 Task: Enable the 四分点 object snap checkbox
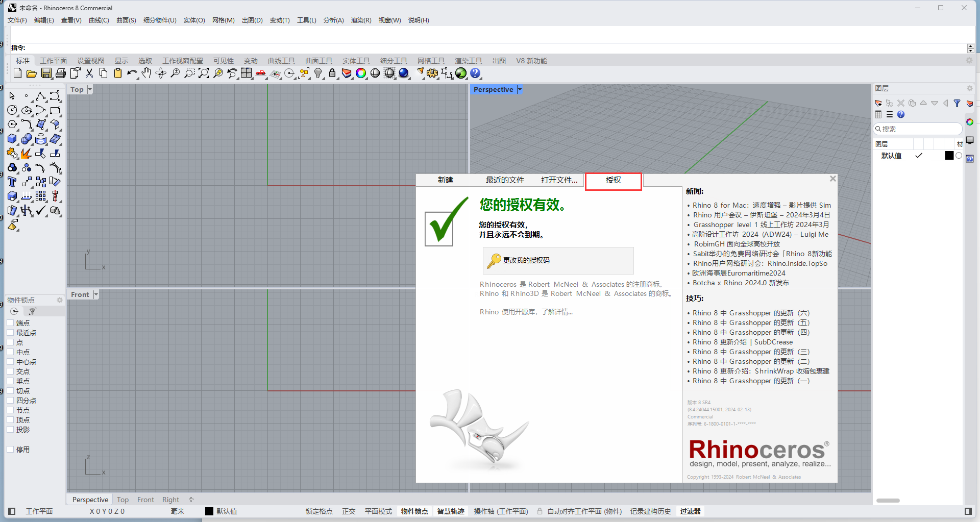10,401
